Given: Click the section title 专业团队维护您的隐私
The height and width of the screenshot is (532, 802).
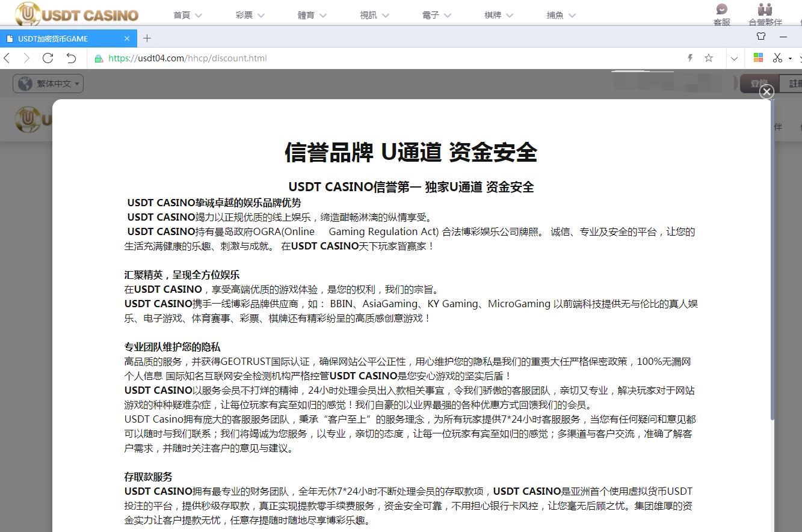Looking at the screenshot, I should pyautogui.click(x=172, y=347).
